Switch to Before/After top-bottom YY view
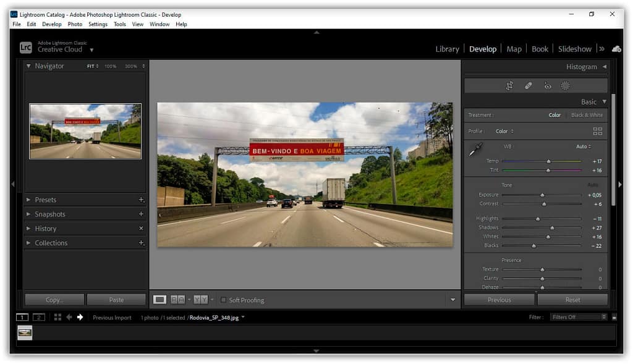633x364 pixels. point(201,300)
